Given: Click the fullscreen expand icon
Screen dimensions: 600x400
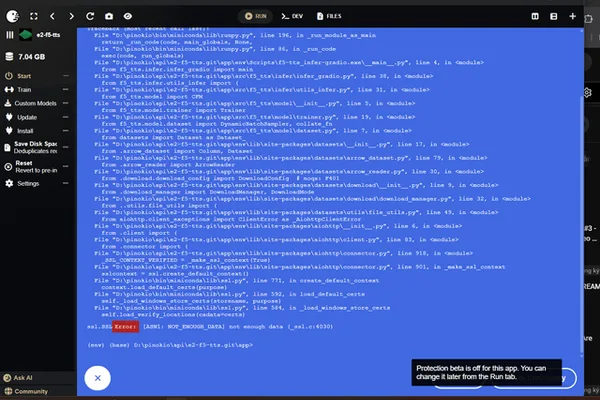Looking at the screenshot, I should point(34,16).
